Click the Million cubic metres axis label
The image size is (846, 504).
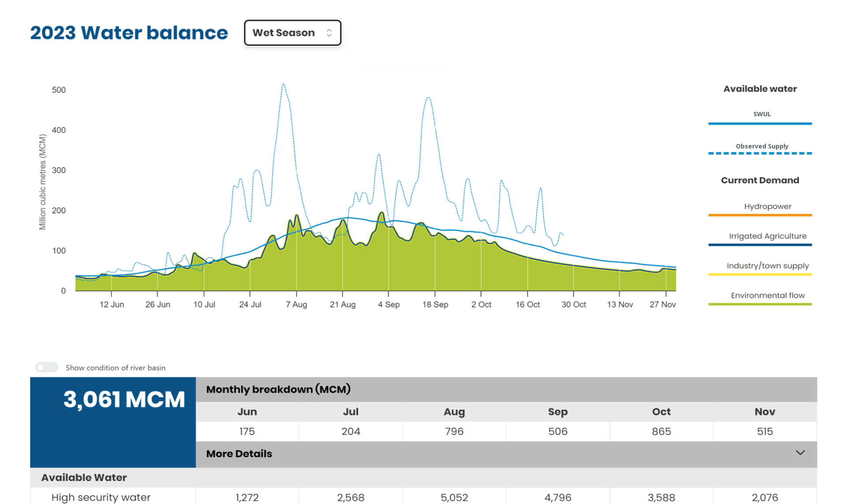[x=42, y=182]
